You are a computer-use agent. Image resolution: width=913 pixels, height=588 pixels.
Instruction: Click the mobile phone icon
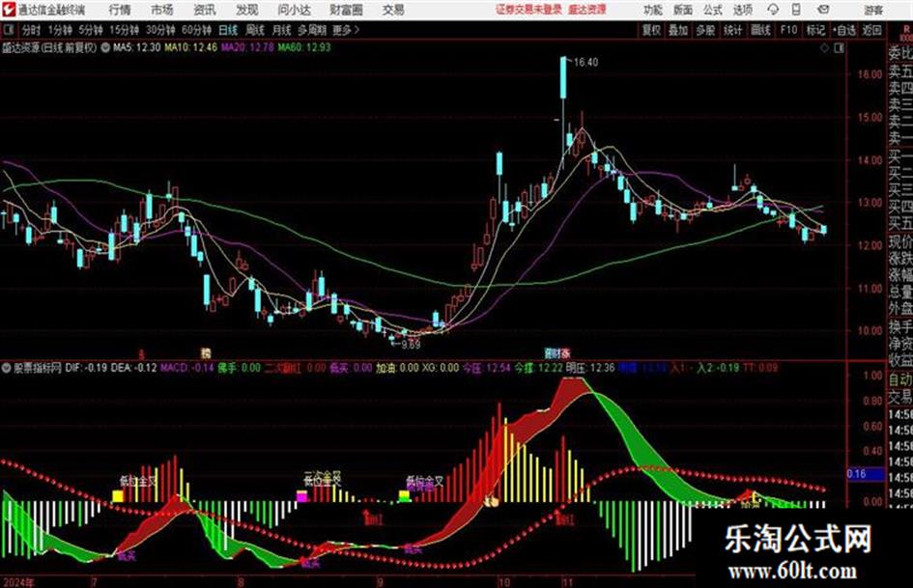[x=796, y=10]
